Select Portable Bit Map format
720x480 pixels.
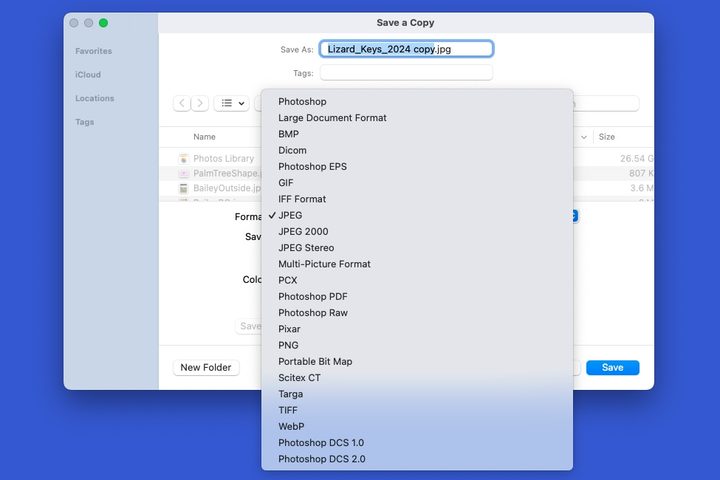pos(417,361)
